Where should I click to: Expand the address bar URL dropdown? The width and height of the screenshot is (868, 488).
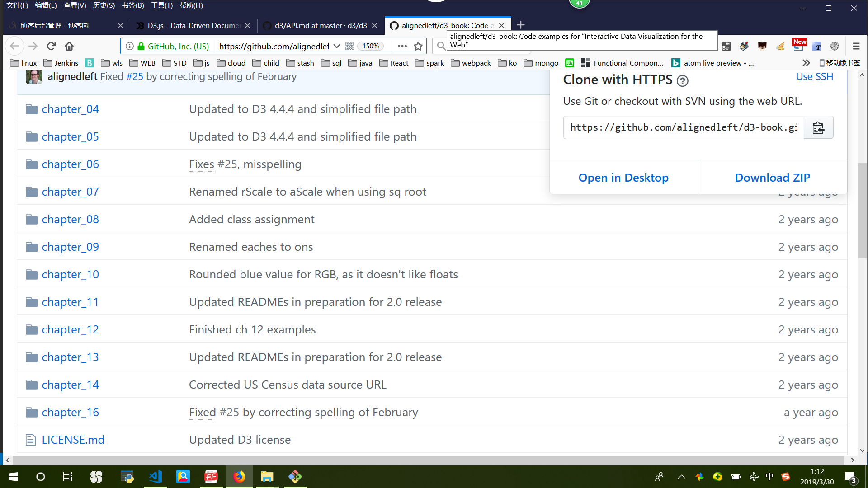(x=336, y=46)
